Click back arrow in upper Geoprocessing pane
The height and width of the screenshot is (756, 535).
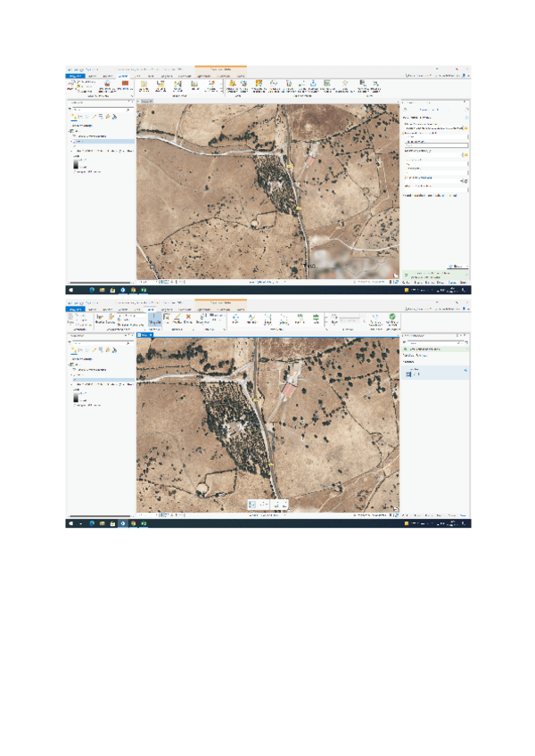tap(405, 109)
